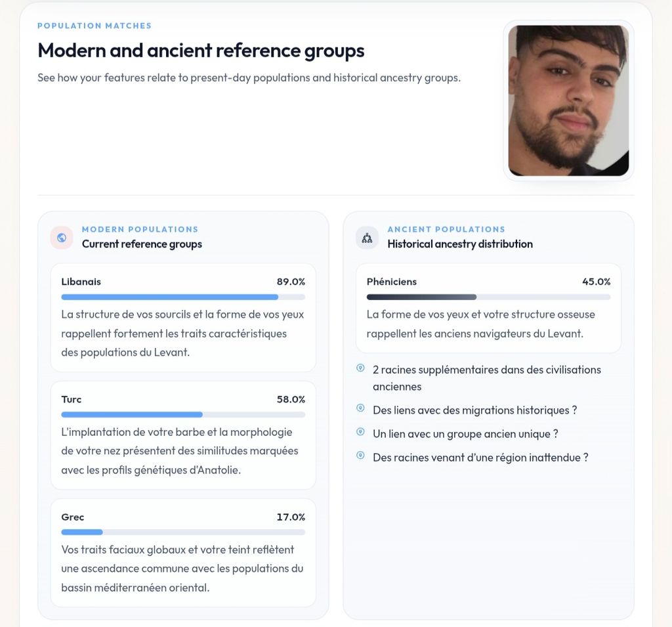Select the Grec match card title
Viewport: 672px width, 627px height.
72,517
